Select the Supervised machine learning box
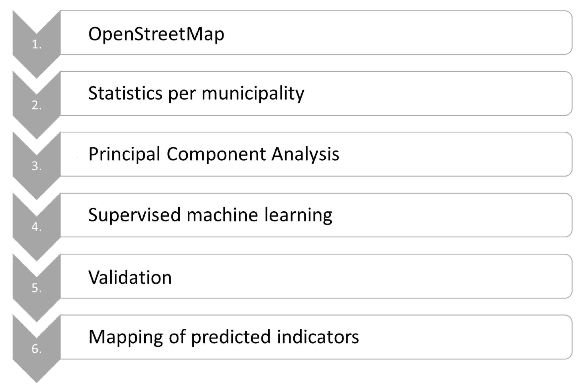Screen dimensions: 584x392 316,215
